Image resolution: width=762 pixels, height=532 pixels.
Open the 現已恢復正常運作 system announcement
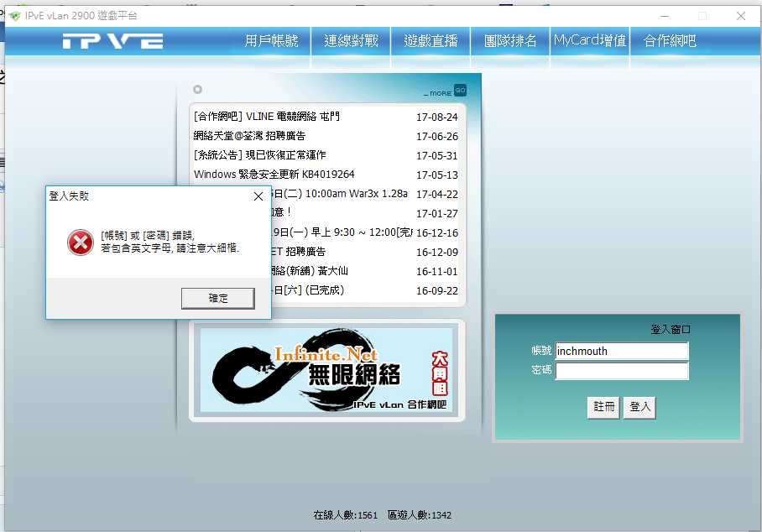click(260, 155)
